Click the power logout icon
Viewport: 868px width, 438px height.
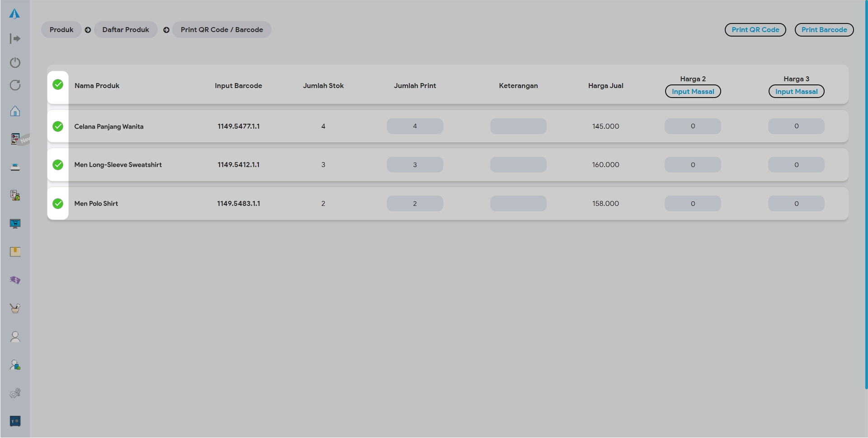tap(15, 62)
